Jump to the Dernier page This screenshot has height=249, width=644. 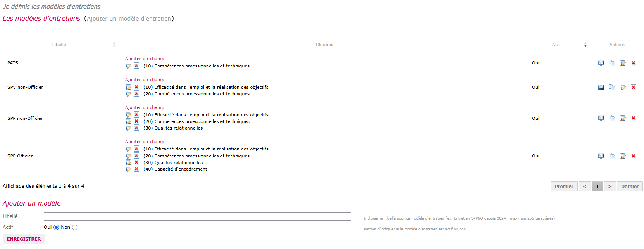(630, 187)
